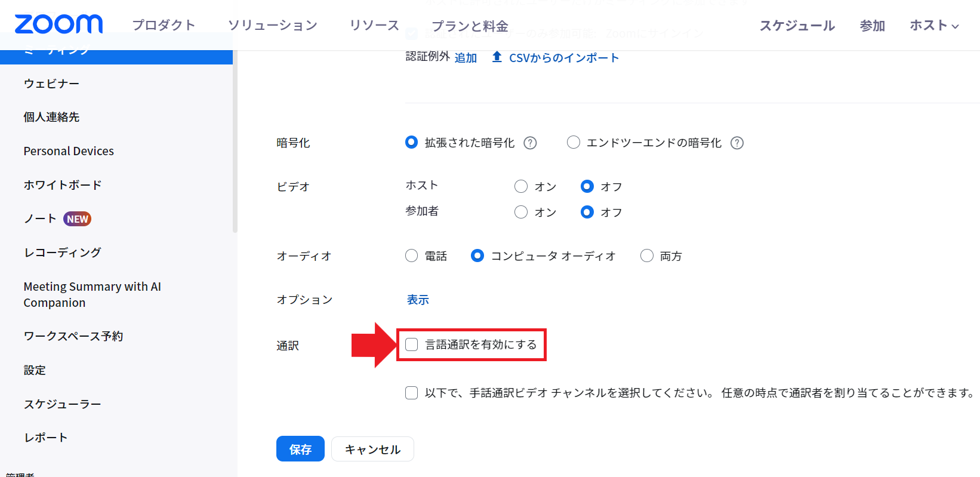This screenshot has width=980, height=477.
Task: Expand the ホスト dropdown in header
Action: pos(934,25)
